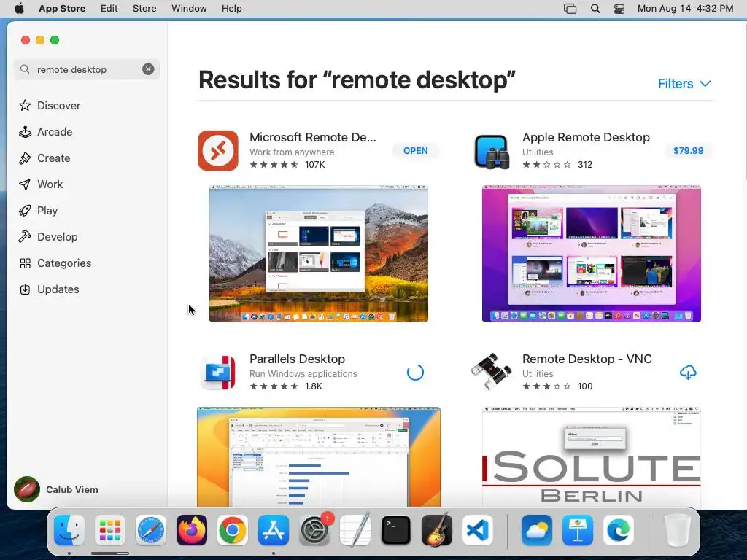The width and height of the screenshot is (747, 560).
Task: Open the Microsoft Remote De... title link
Action: pyautogui.click(x=312, y=137)
